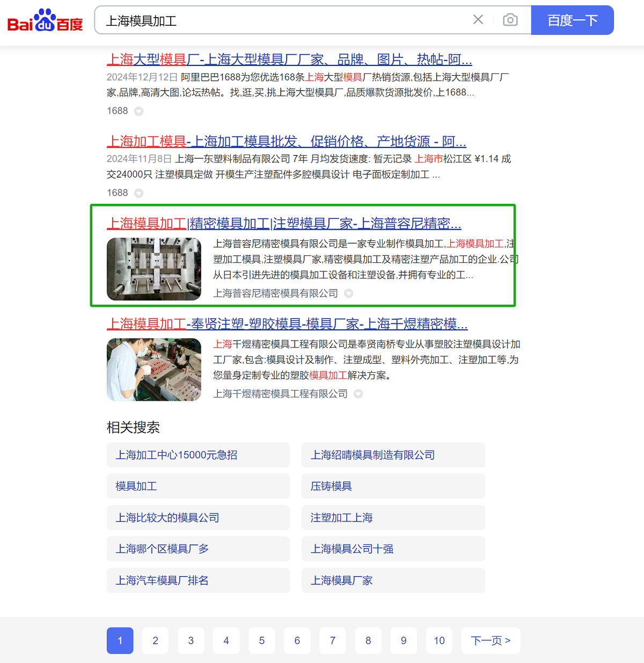Select related search 上海加工中心15000元急招
The height and width of the screenshot is (663, 644).
click(198, 455)
